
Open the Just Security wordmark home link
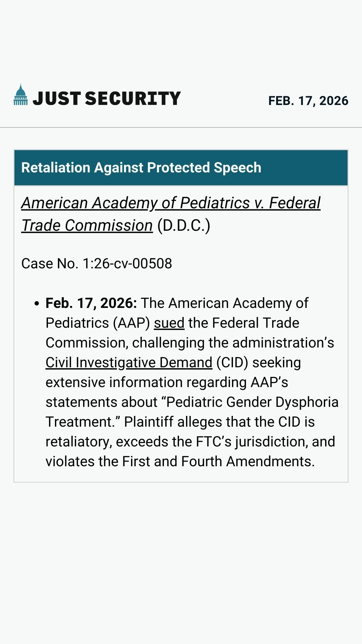pos(107,98)
